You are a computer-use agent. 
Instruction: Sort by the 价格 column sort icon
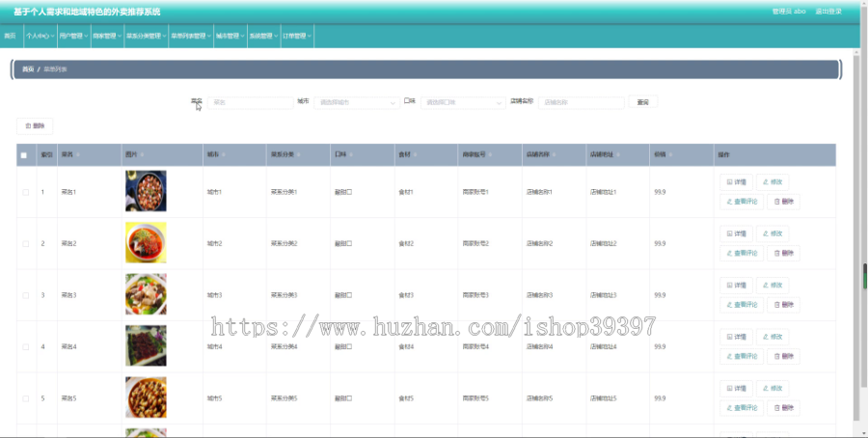[x=671, y=155]
